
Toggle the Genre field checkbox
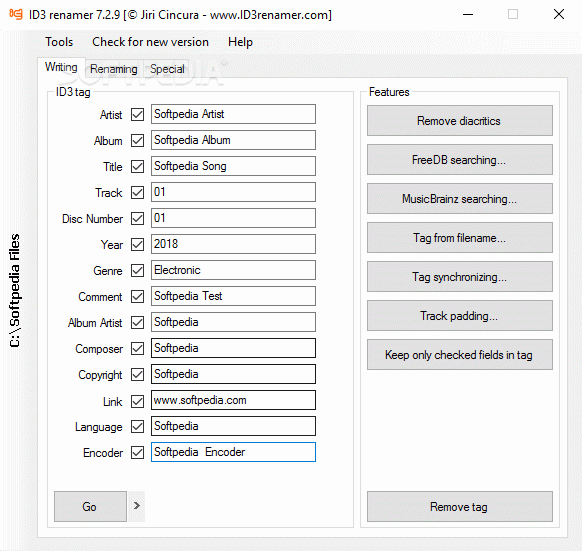(x=137, y=270)
